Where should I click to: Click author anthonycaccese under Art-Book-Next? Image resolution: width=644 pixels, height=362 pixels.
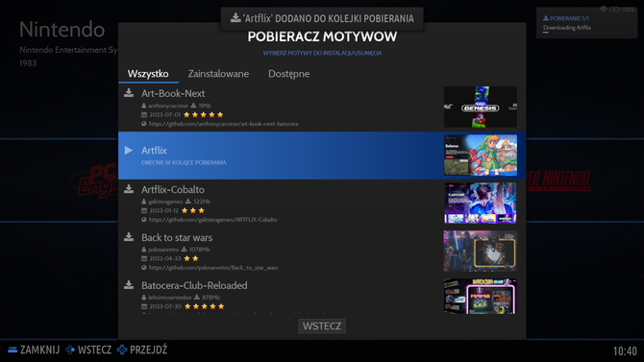[x=168, y=106]
